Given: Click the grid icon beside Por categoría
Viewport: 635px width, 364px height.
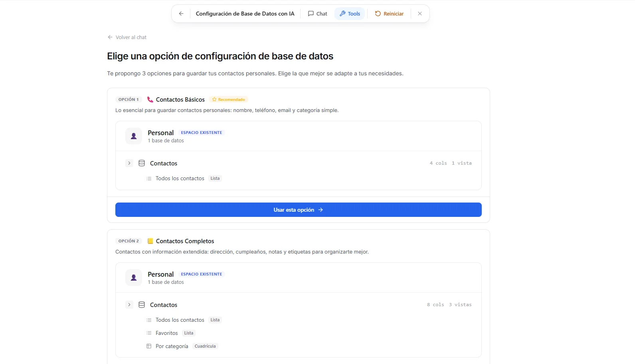Looking at the screenshot, I should (149, 346).
